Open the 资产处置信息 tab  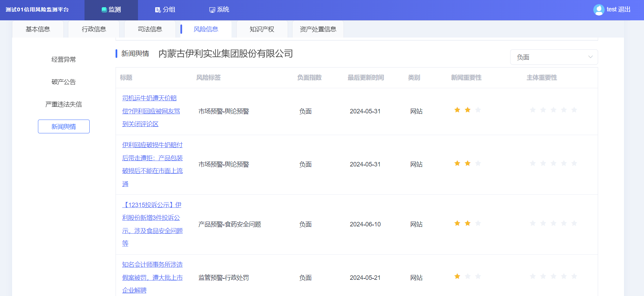(x=318, y=29)
